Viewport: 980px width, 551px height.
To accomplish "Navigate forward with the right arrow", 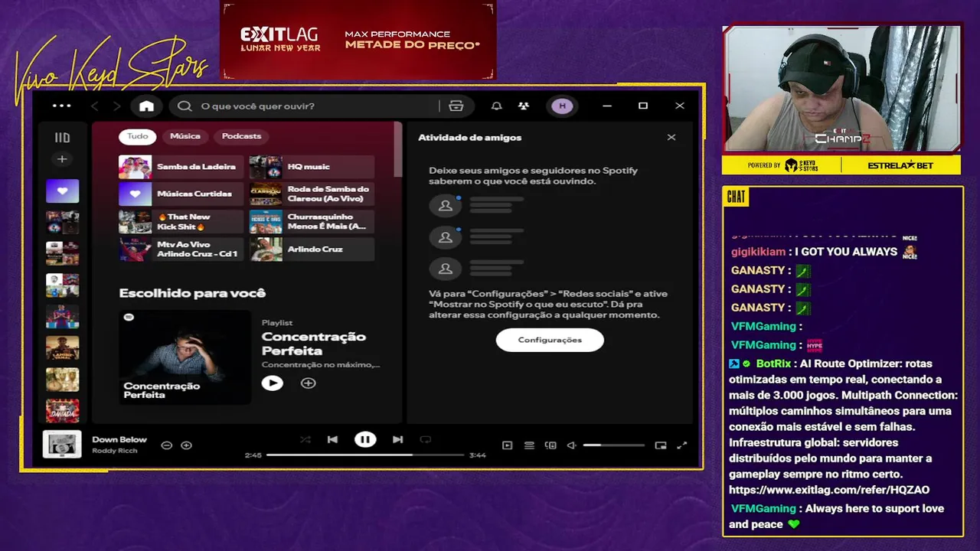I will click(x=116, y=106).
